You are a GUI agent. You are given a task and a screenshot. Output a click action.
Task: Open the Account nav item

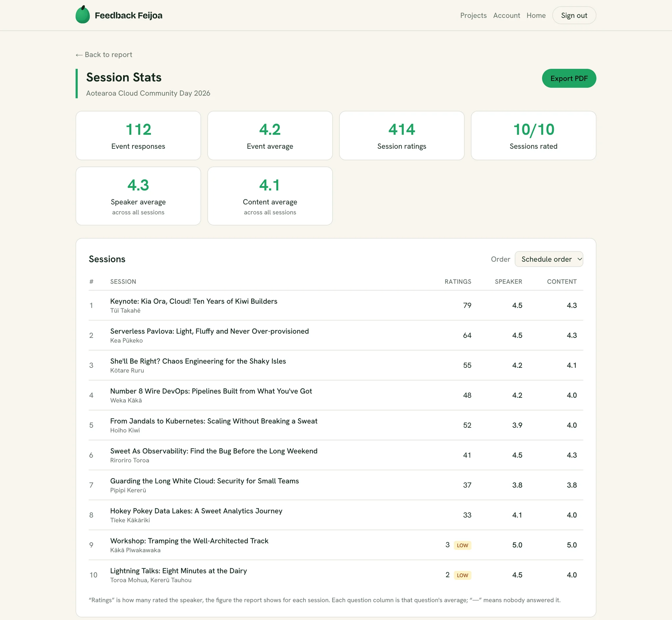(506, 15)
